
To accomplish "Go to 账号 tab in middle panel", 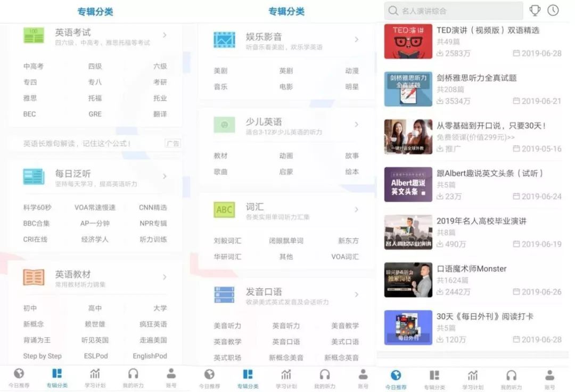I will pos(363,379).
